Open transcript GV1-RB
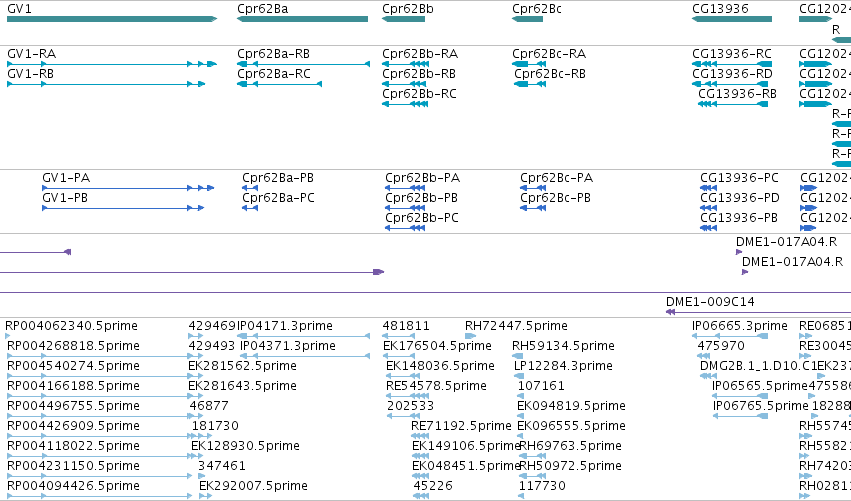This screenshot has width=851, height=501. click(x=30, y=74)
